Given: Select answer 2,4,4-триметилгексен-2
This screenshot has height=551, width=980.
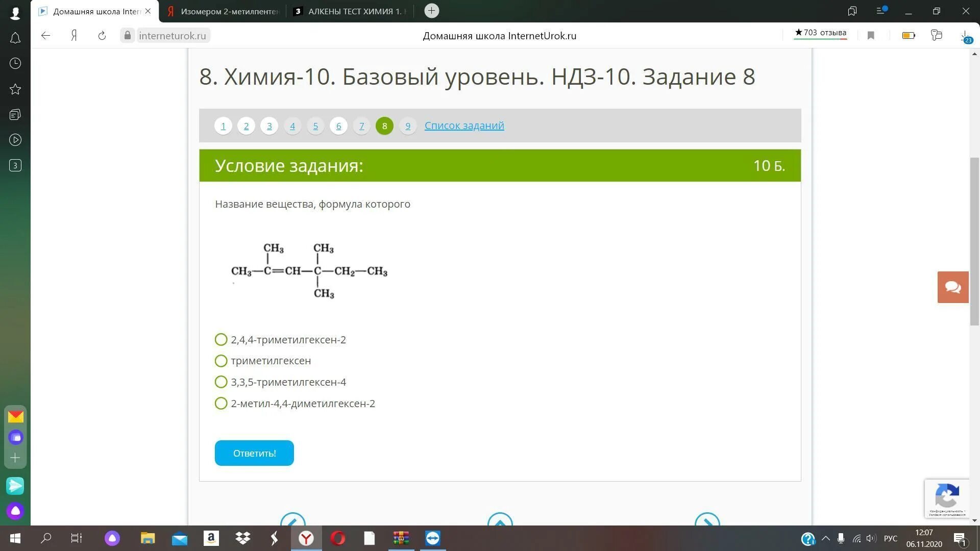Looking at the screenshot, I should coord(221,340).
